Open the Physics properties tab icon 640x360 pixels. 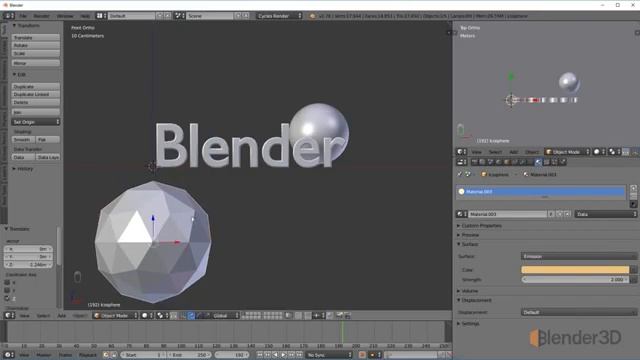coord(563,162)
